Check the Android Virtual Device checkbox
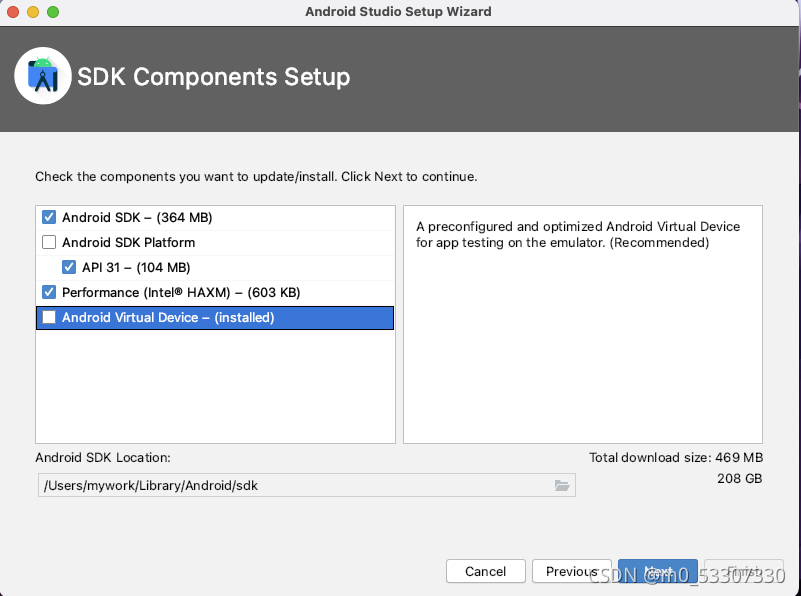The width and height of the screenshot is (801, 596). pos(49,317)
